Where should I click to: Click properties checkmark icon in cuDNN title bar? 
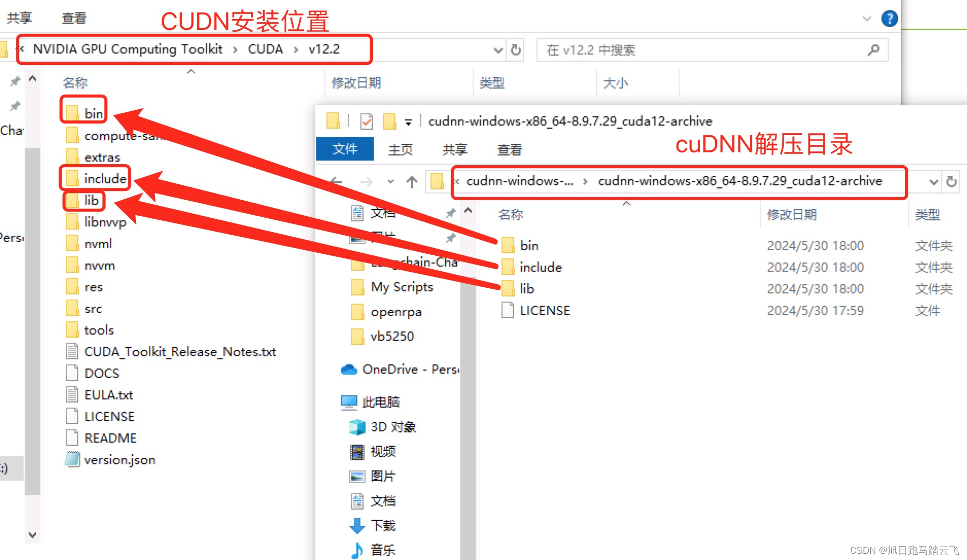point(366,121)
